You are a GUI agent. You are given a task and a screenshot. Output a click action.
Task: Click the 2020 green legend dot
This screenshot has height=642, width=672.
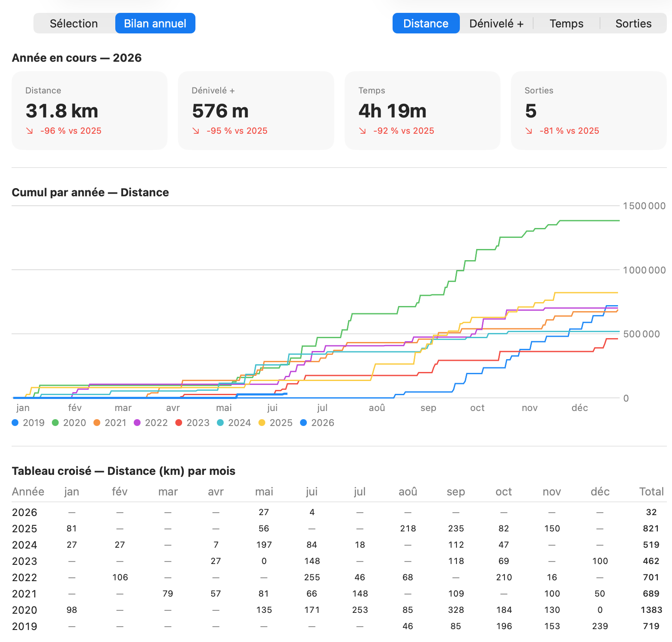click(55, 423)
